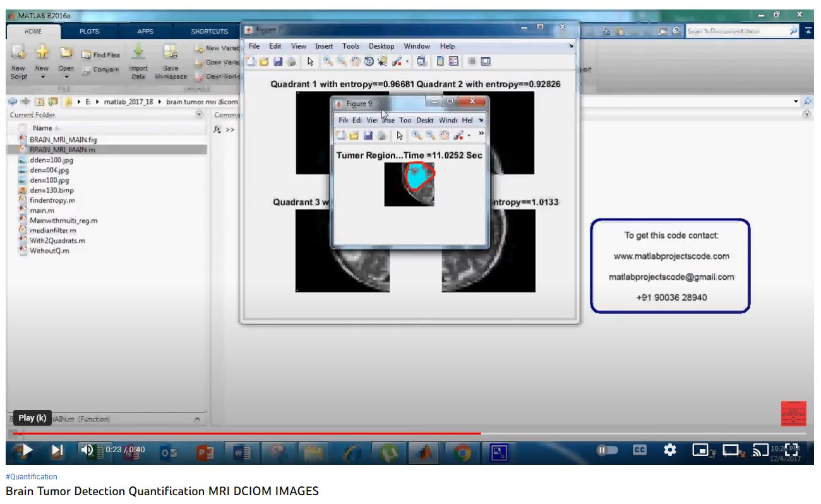Select the HOME tab
Screen dimensions: 821x504
pyautogui.click(x=33, y=32)
